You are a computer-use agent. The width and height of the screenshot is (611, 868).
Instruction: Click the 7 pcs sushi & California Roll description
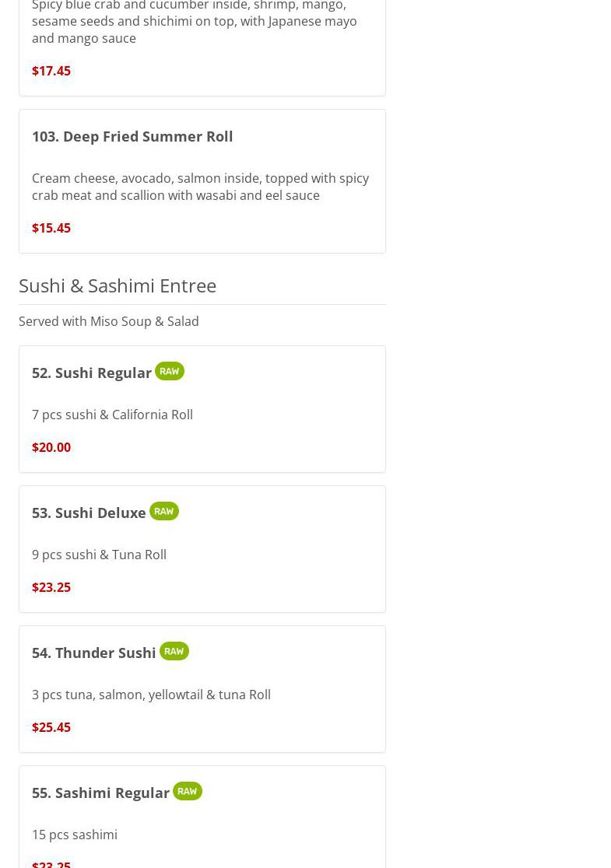coord(112,415)
